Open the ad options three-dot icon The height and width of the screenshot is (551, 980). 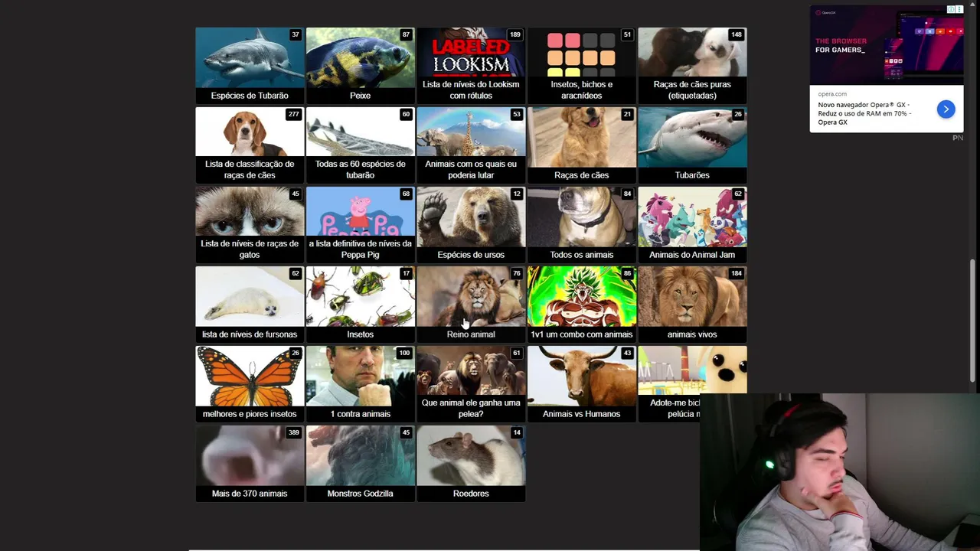click(x=959, y=10)
